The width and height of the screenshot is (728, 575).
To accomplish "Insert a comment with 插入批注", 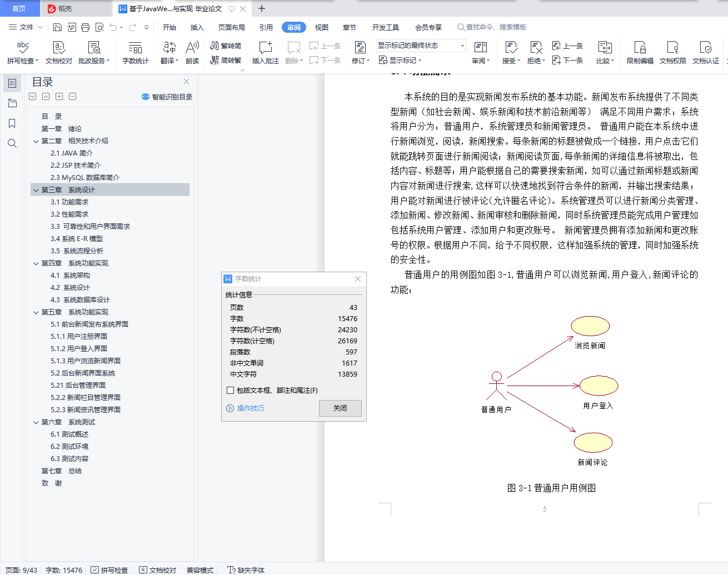I will (x=266, y=53).
